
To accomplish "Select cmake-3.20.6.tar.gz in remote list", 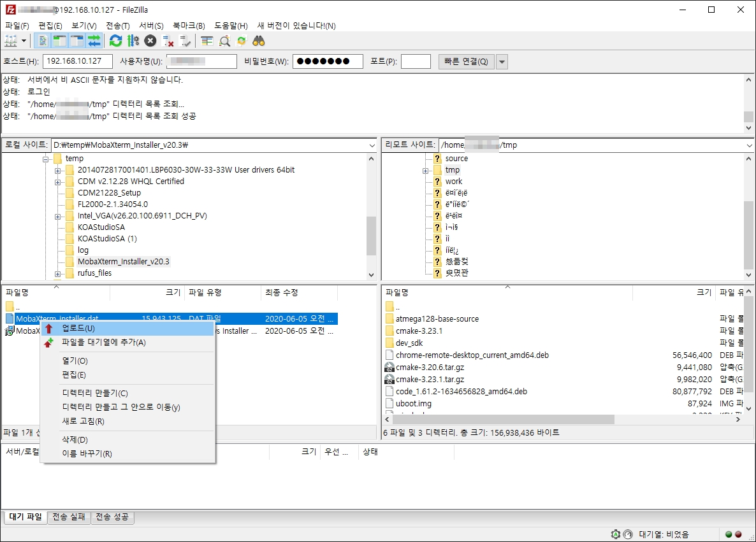I will (430, 367).
